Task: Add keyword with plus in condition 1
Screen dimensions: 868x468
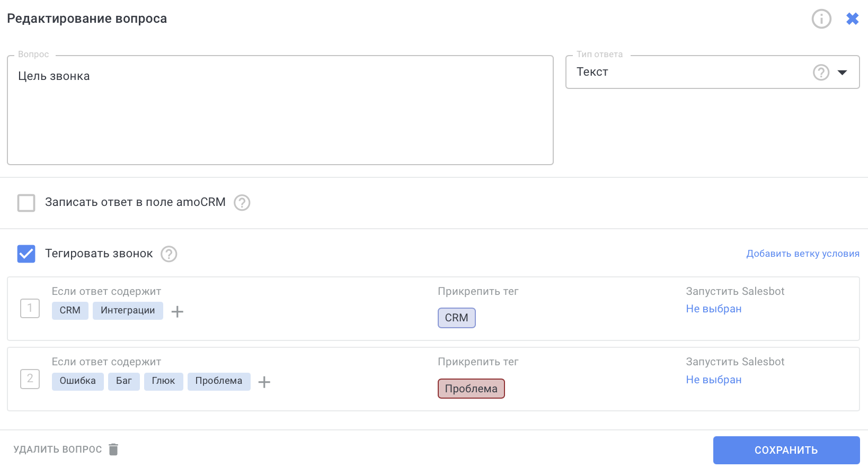Action: pyautogui.click(x=178, y=312)
